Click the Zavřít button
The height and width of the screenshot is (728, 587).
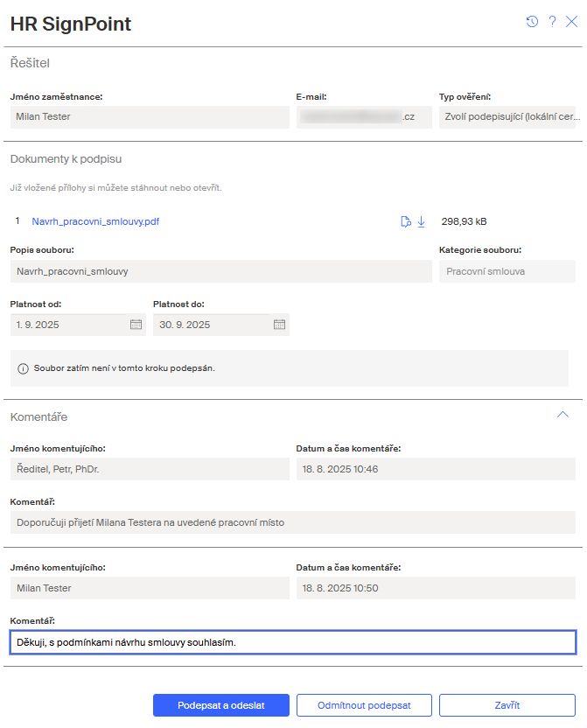tap(507, 705)
